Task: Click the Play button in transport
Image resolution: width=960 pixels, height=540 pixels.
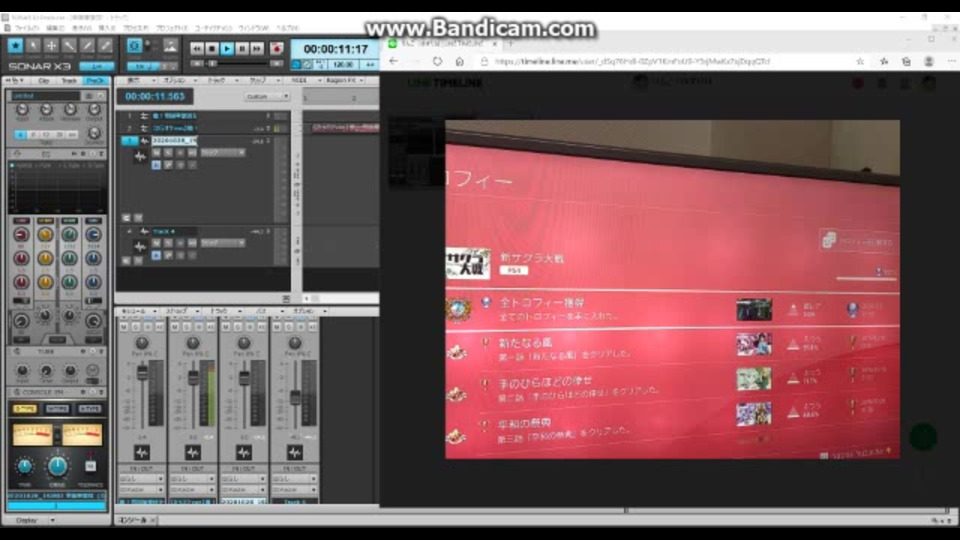Action: (227, 48)
